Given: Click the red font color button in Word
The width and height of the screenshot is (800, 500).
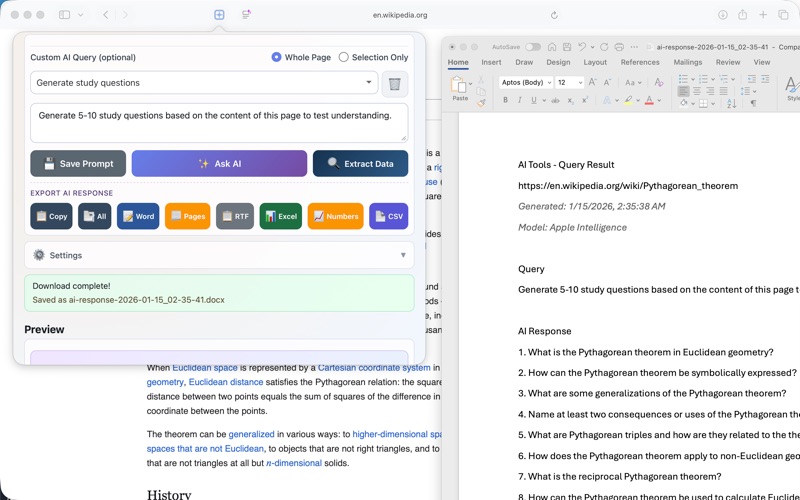Looking at the screenshot, I should 649,101.
